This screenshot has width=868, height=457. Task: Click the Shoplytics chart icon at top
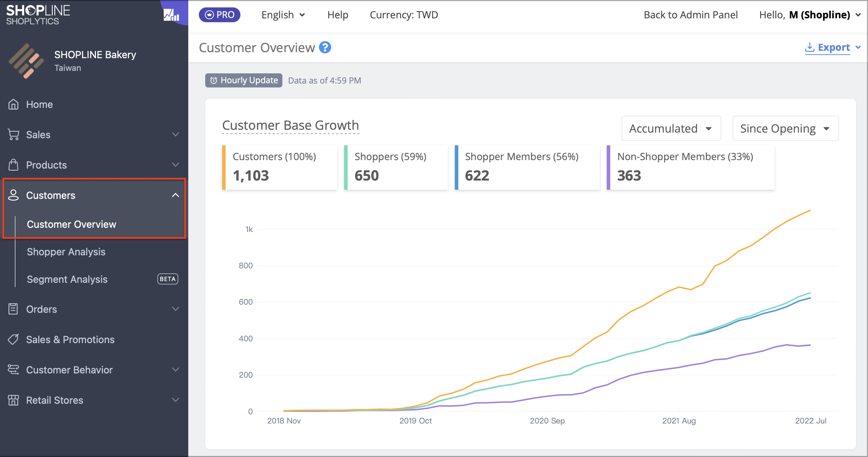pos(171,15)
